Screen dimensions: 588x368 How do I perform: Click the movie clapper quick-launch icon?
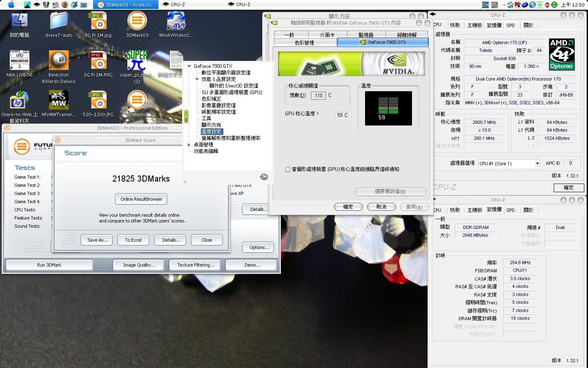tap(56, 5)
